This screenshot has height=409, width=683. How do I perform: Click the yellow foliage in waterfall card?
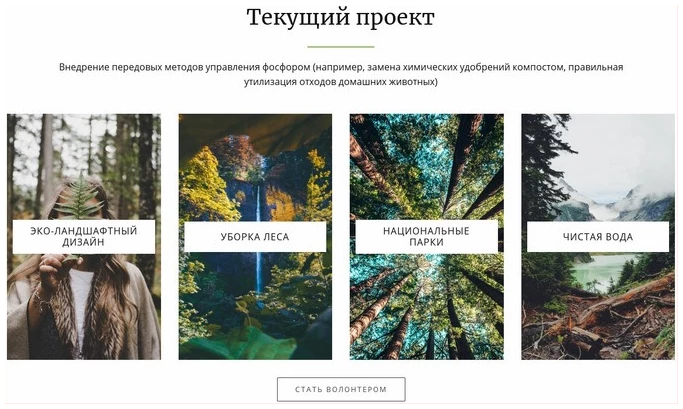coord(205,185)
